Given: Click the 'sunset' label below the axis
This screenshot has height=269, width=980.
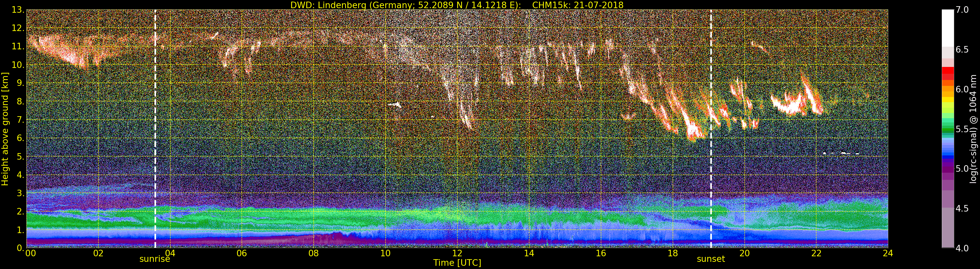Looking at the screenshot, I should click(711, 259).
